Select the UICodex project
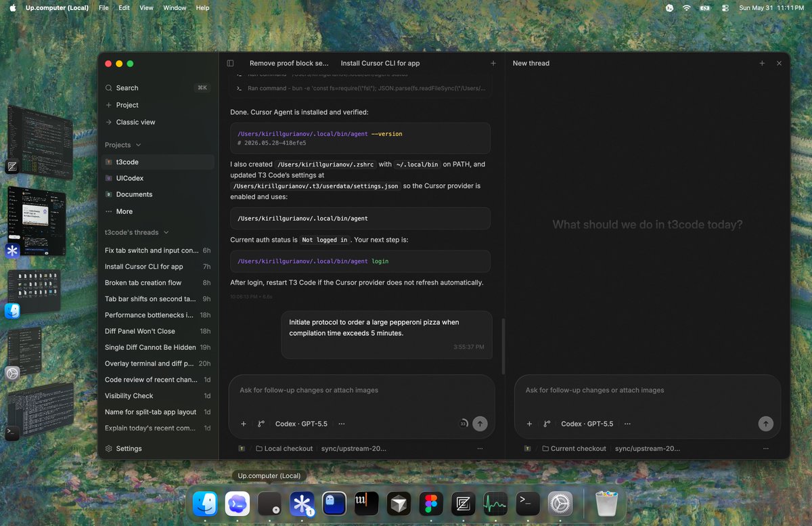Image resolution: width=812 pixels, height=526 pixels. pos(157,178)
